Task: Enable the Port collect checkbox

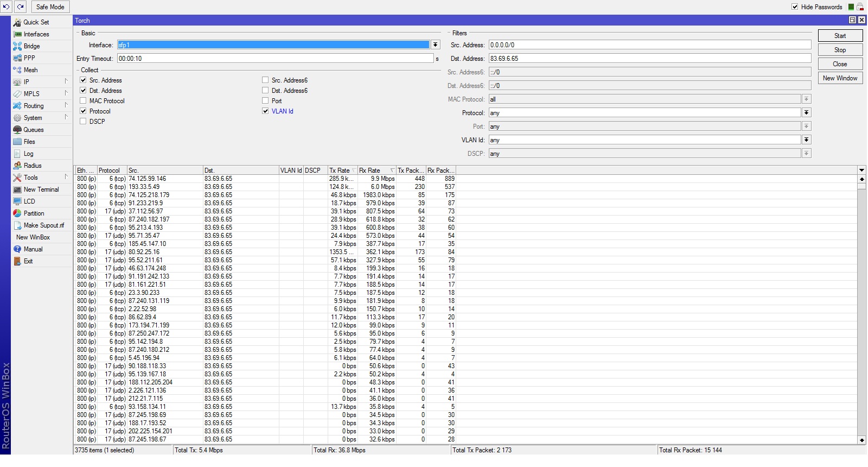Action: 265,101
